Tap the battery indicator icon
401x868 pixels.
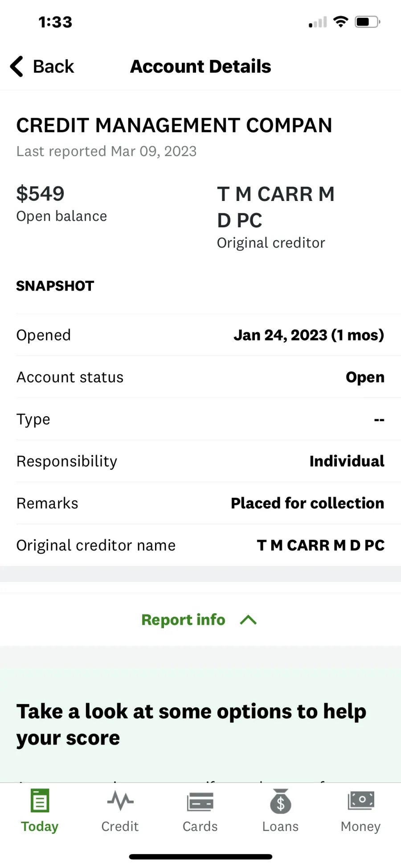pyautogui.click(x=368, y=21)
